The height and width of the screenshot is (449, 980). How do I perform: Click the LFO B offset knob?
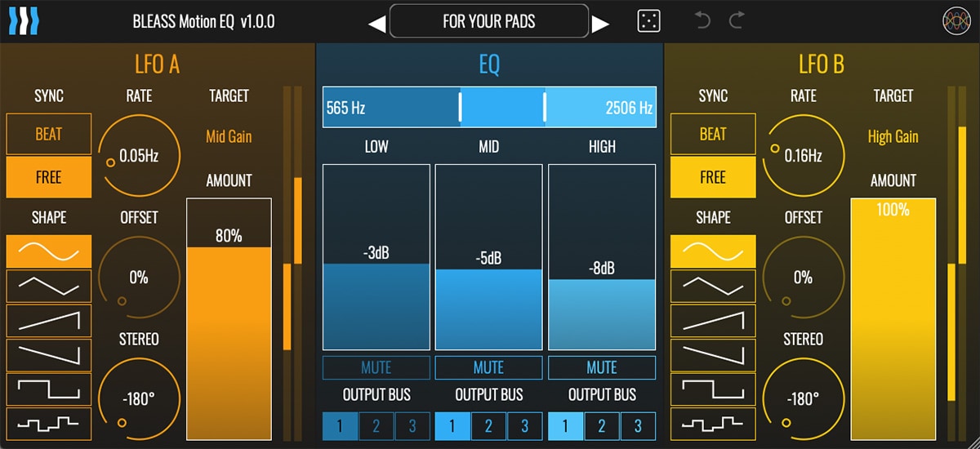click(x=803, y=278)
